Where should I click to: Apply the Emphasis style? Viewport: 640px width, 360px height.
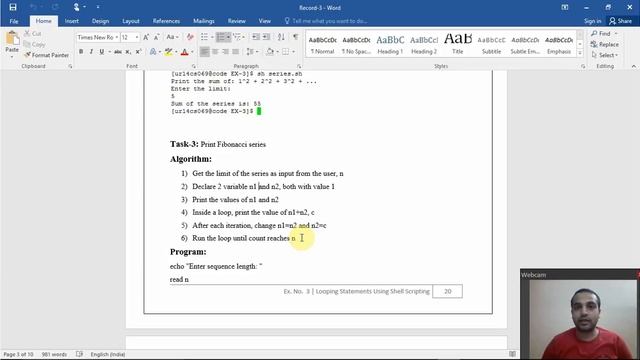click(x=559, y=44)
